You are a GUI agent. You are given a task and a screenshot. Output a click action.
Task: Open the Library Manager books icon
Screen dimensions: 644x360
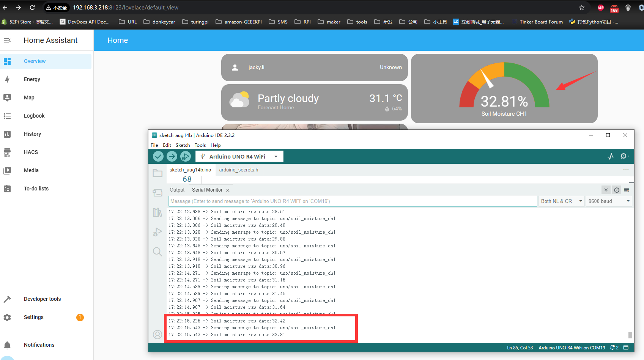157,212
